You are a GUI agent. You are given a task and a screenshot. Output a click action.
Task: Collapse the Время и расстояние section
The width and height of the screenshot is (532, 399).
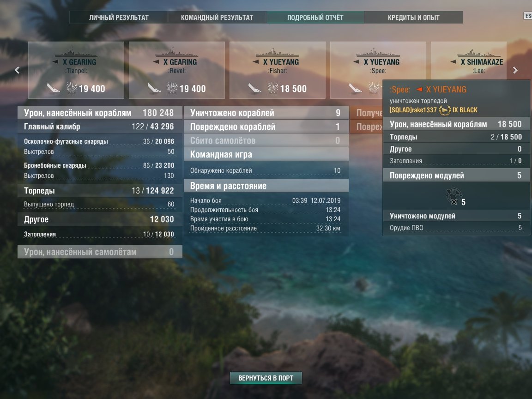click(x=266, y=186)
